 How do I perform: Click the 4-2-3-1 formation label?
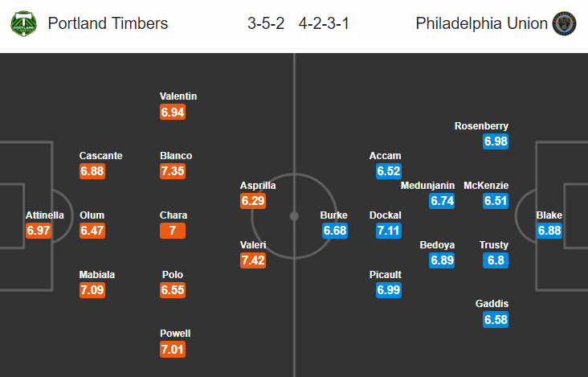coord(324,23)
